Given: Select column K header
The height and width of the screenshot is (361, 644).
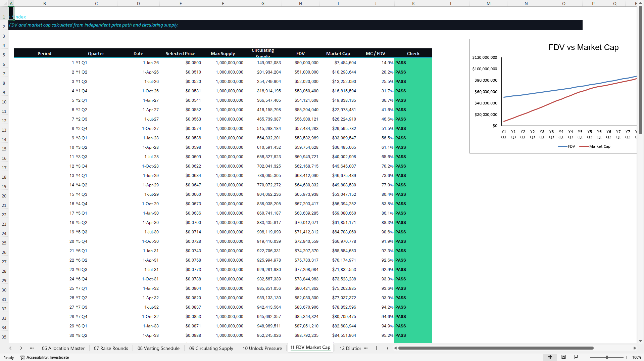Looking at the screenshot, I should [x=413, y=3].
